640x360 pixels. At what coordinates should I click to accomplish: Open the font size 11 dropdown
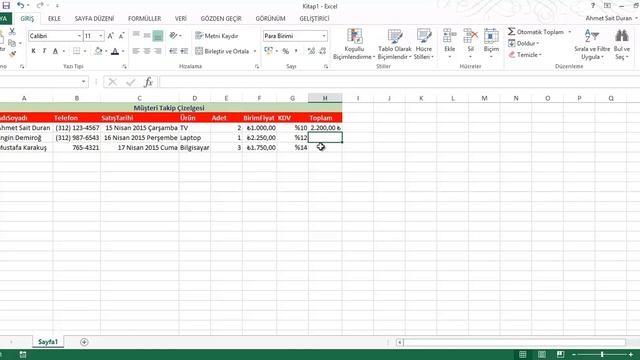[101, 36]
